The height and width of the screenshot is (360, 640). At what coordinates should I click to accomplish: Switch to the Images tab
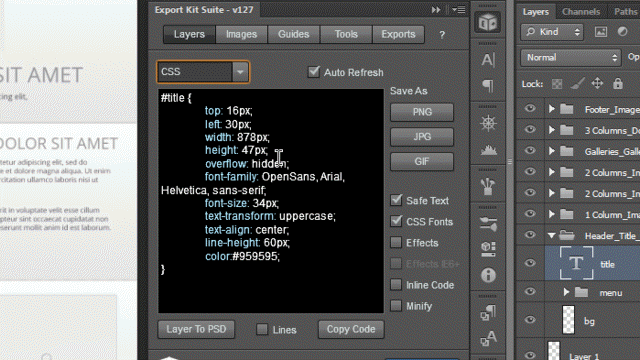pos(242,34)
